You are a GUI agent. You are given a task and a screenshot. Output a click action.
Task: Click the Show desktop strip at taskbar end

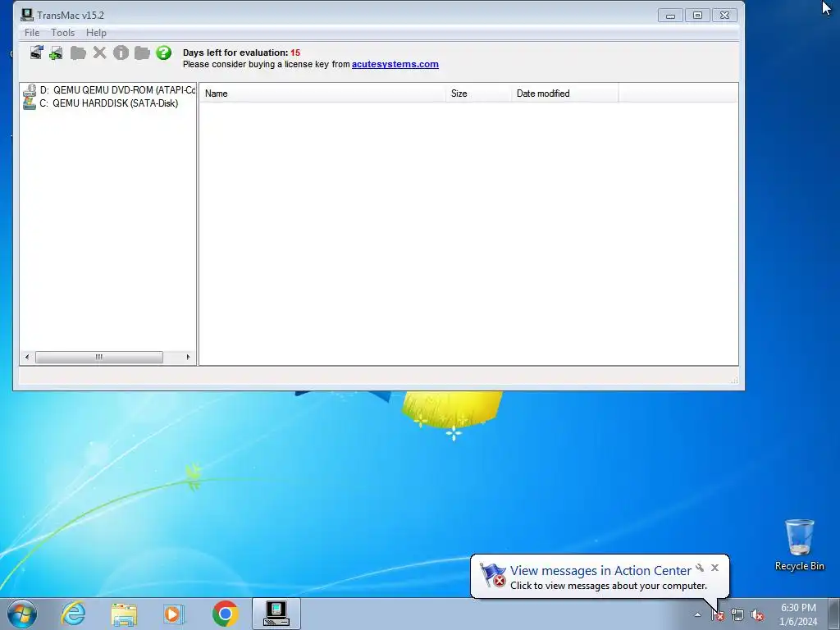pos(834,614)
